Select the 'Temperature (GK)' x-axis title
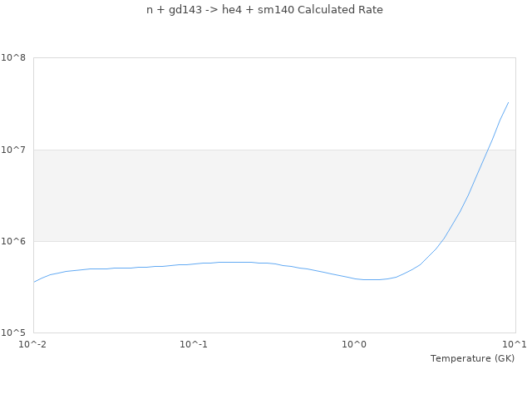Viewport: 532px width, 399px height. (x=472, y=358)
